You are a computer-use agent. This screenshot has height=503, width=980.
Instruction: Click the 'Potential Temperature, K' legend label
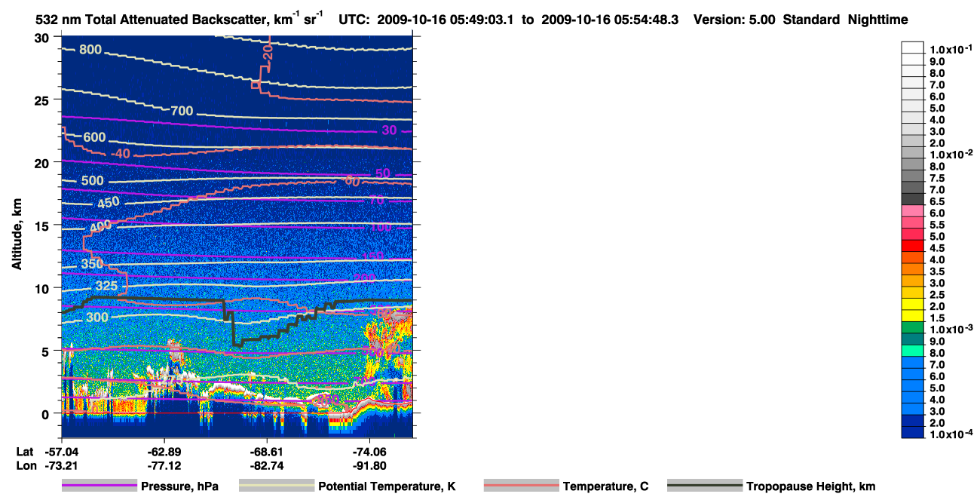pos(387,486)
